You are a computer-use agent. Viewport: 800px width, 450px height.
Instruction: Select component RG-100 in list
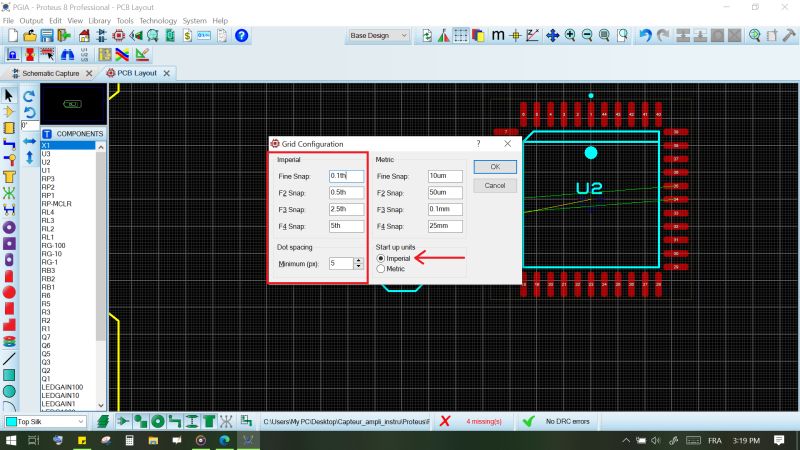[x=54, y=245]
